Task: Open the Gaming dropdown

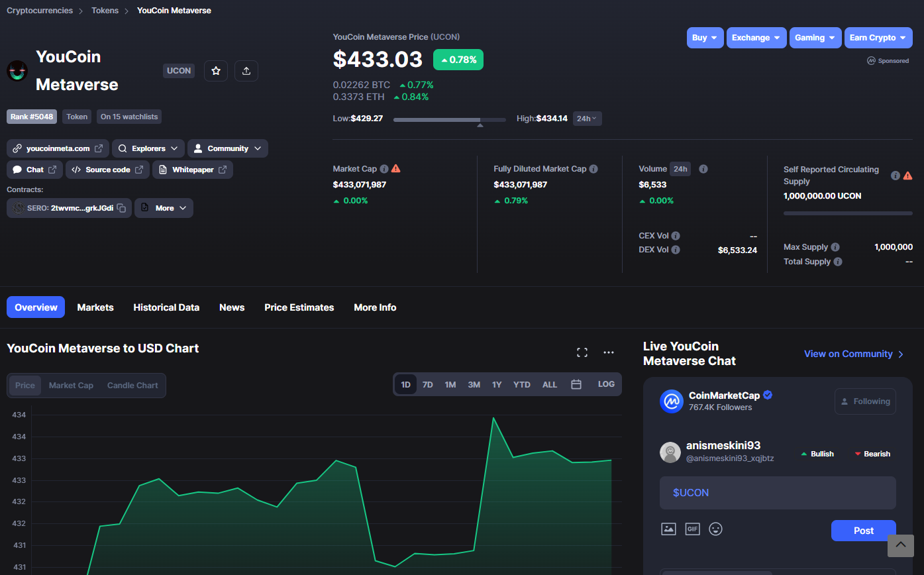Action: pyautogui.click(x=815, y=38)
